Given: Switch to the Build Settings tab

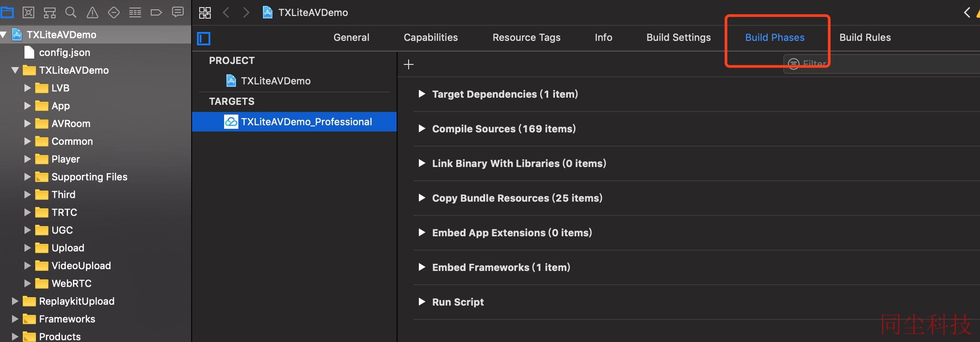Looking at the screenshot, I should 679,37.
